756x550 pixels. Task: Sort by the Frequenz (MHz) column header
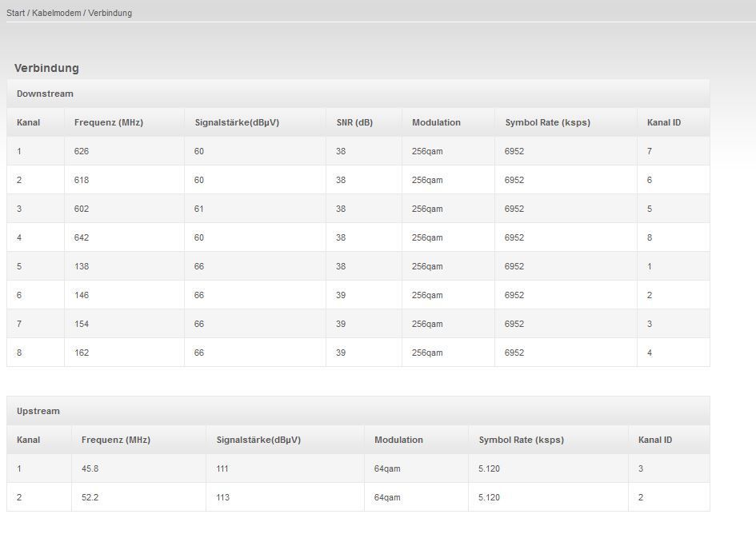click(x=108, y=122)
